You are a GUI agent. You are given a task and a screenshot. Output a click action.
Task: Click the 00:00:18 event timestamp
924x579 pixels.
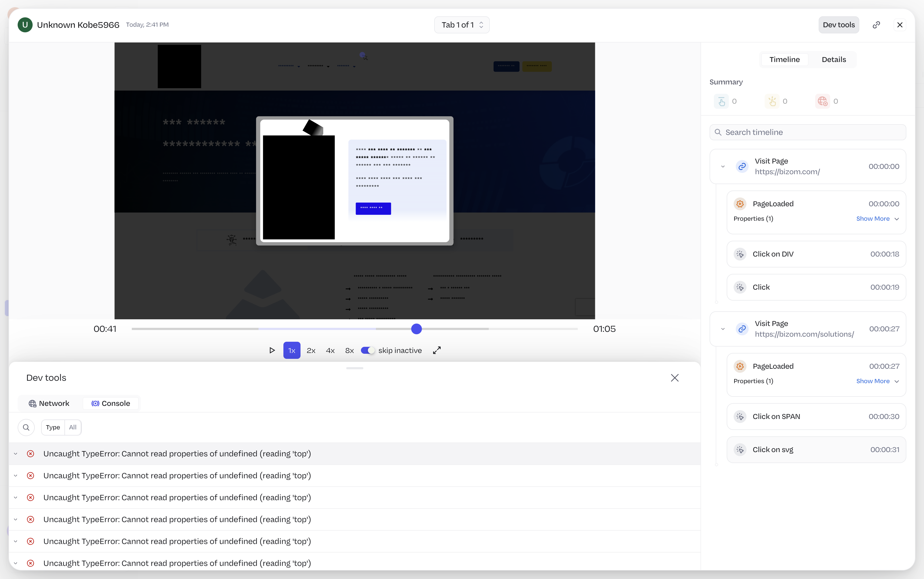(x=884, y=254)
